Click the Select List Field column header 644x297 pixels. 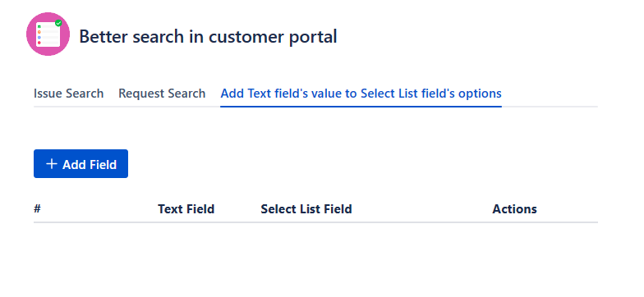click(x=306, y=209)
